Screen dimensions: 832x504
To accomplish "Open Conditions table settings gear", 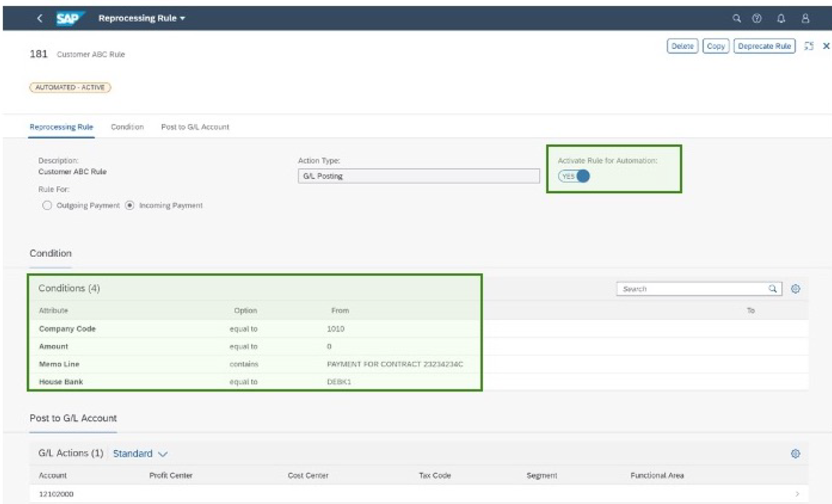I will 795,289.
